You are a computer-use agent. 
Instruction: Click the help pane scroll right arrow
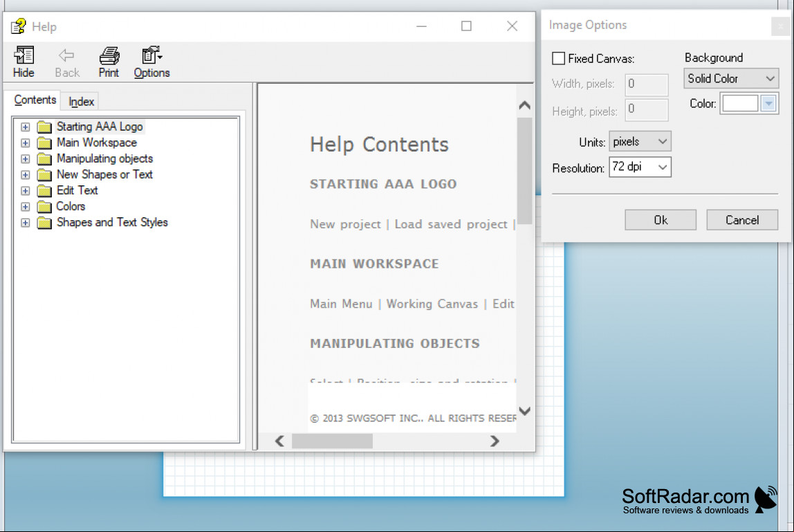[x=495, y=441]
